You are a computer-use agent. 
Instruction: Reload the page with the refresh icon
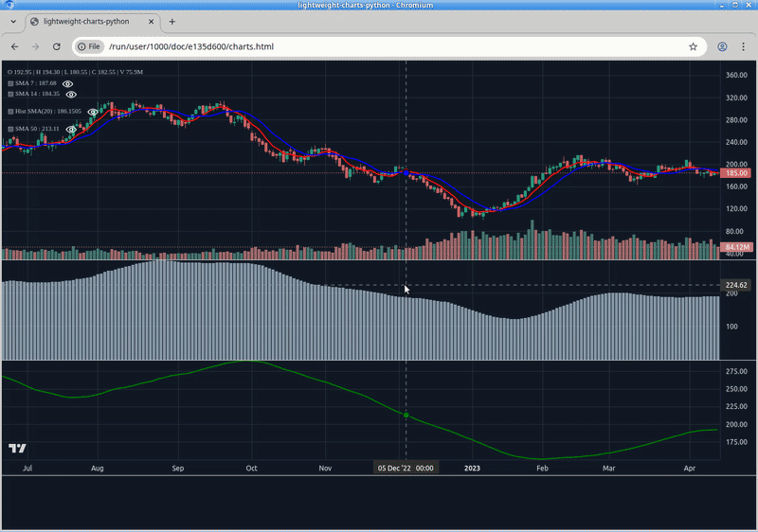(x=57, y=46)
